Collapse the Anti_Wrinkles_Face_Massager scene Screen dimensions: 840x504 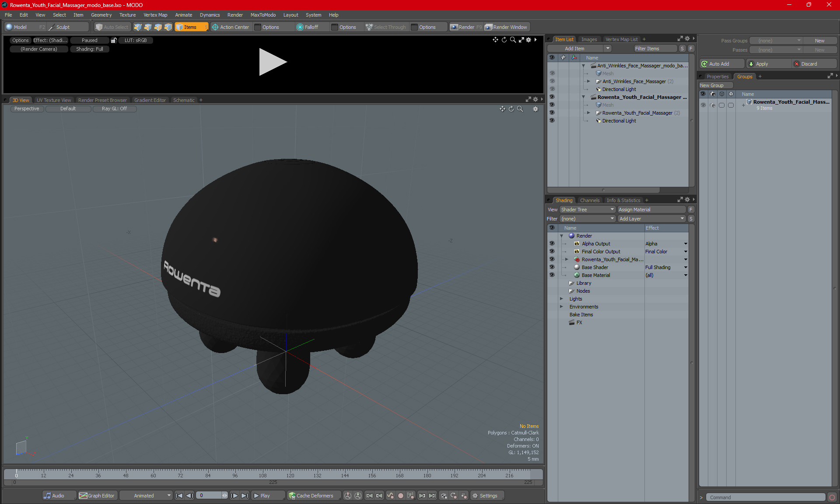583,66
